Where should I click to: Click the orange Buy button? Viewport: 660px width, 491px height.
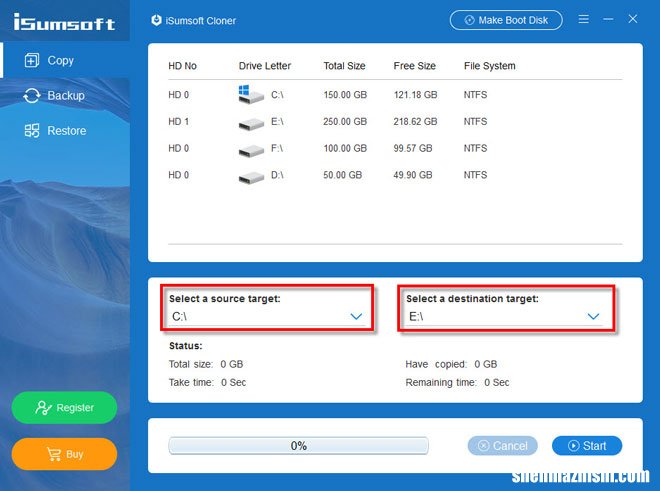pyautogui.click(x=64, y=454)
